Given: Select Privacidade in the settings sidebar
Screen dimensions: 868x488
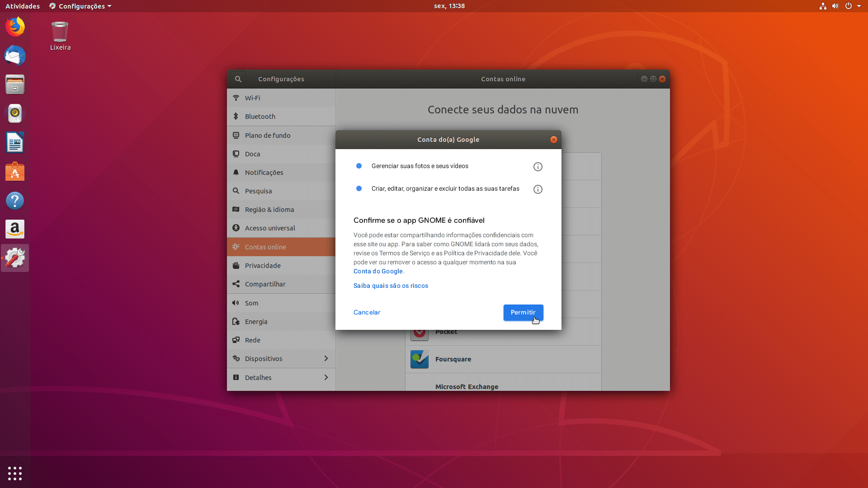Looking at the screenshot, I should click(x=263, y=266).
